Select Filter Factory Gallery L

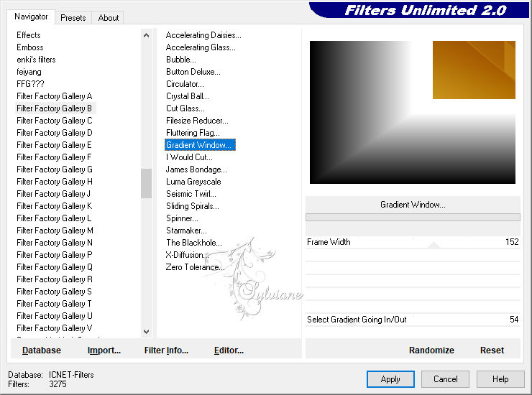coord(55,218)
